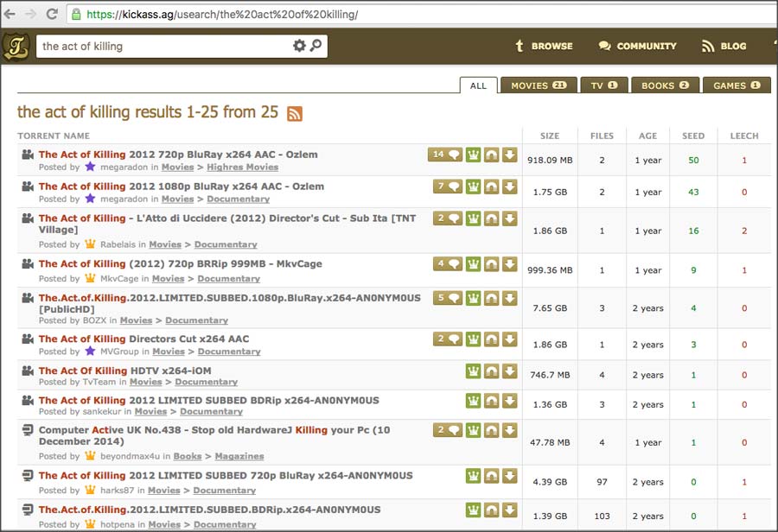Viewport: 778px width, 532px height.
Task: Open 7 comments on 1080p BluRay Ozlem torrent
Action: pos(448,187)
